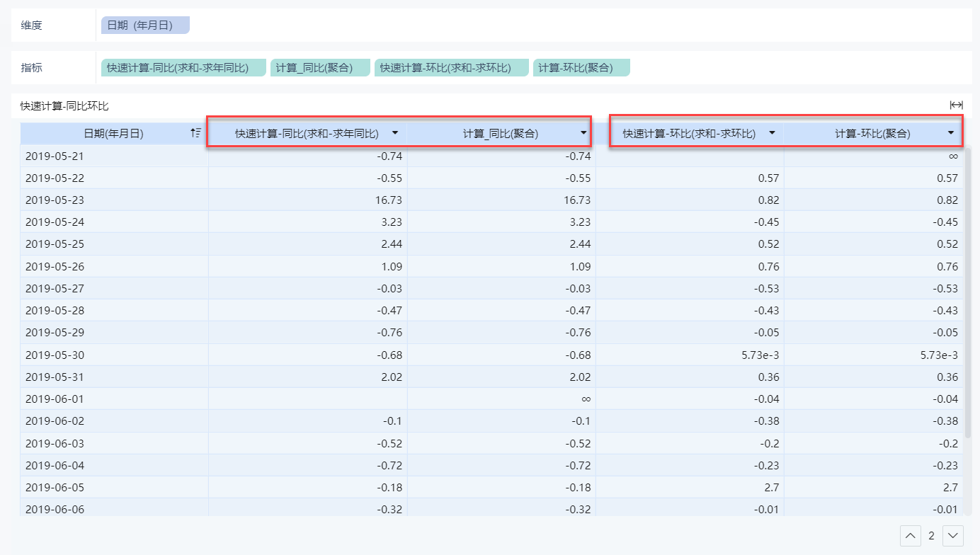The width and height of the screenshot is (980, 555).
Task: Select the 计算_同比(聚合) metric pill
Action: [320, 68]
